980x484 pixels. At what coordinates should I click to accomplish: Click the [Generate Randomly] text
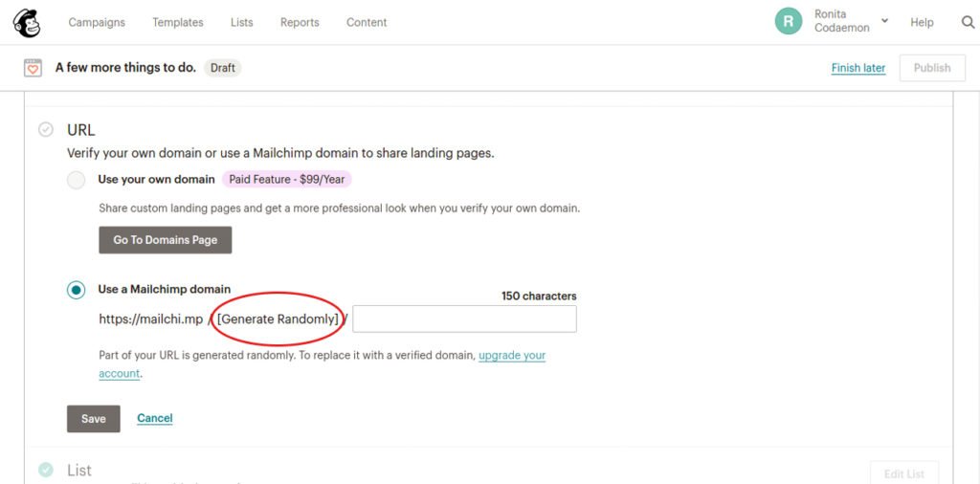(x=278, y=319)
